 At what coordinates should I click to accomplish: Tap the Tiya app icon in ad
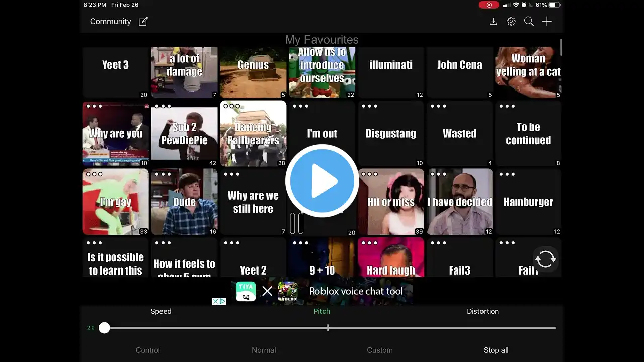tap(246, 291)
